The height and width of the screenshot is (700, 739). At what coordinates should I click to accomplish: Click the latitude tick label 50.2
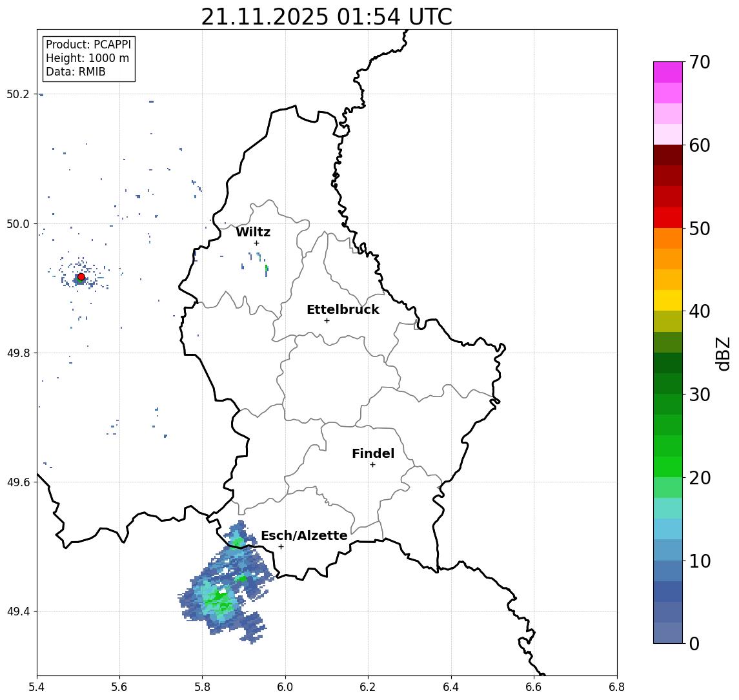18,94
